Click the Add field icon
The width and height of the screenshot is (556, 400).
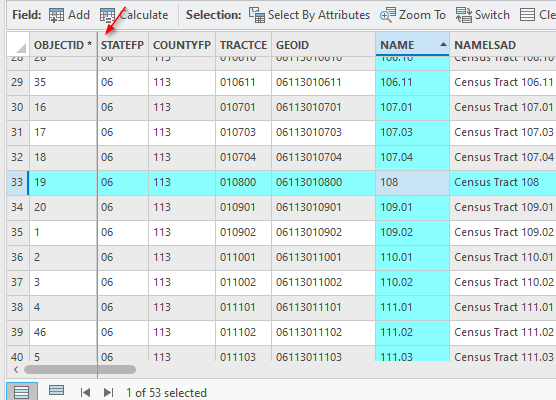pyautogui.click(x=56, y=15)
